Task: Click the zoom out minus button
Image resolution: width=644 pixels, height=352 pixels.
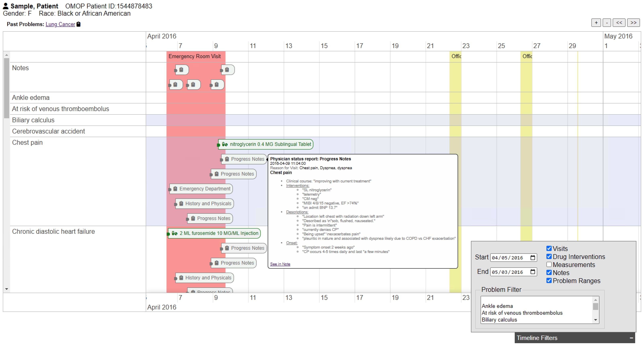Action: click(x=607, y=23)
